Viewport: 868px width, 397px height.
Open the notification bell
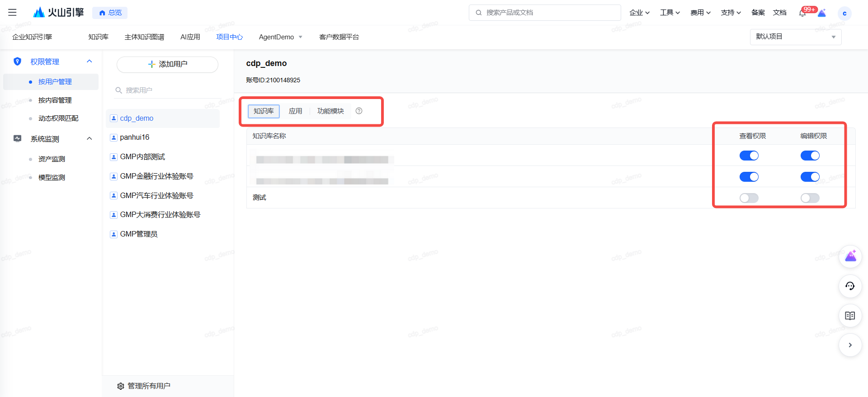click(802, 13)
